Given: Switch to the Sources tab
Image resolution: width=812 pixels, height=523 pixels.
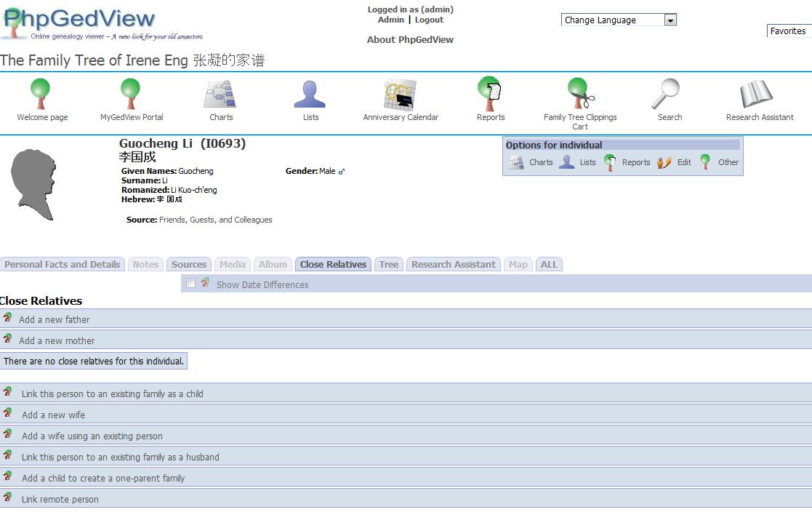Looking at the screenshot, I should (189, 265).
